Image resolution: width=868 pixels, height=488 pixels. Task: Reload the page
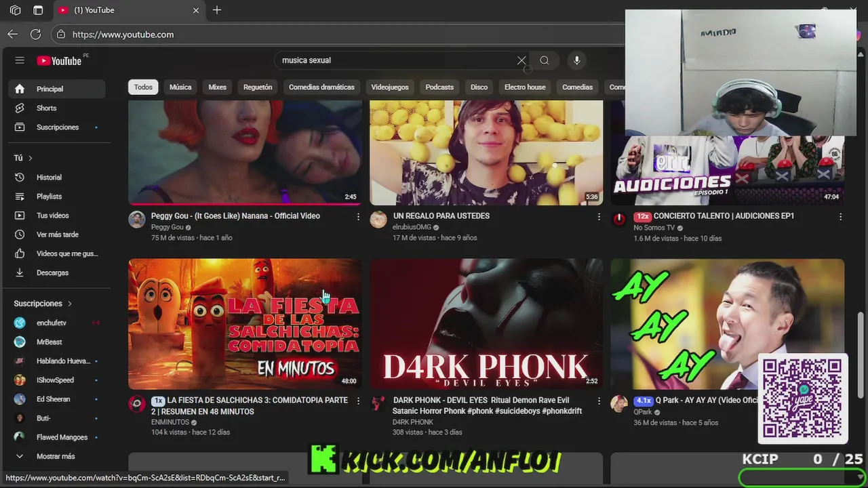(x=35, y=34)
